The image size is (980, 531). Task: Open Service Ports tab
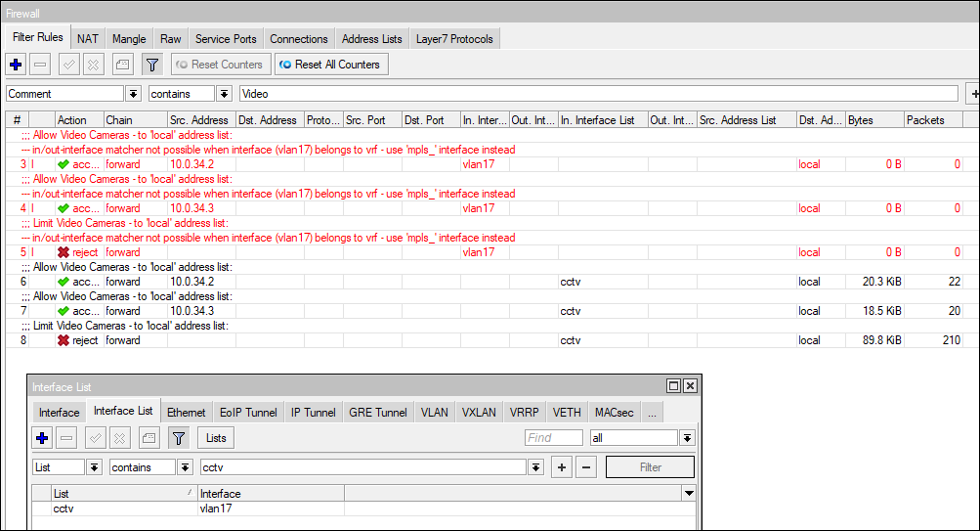(x=226, y=39)
